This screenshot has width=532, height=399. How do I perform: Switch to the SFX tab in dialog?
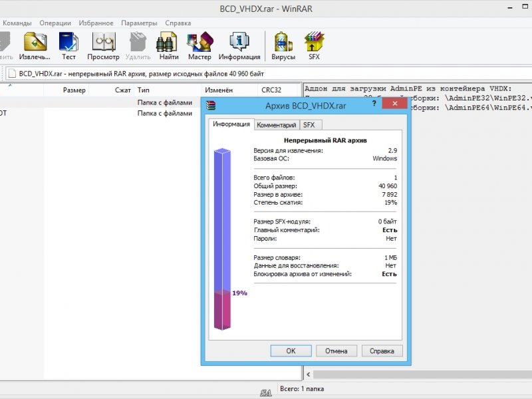tap(309, 125)
